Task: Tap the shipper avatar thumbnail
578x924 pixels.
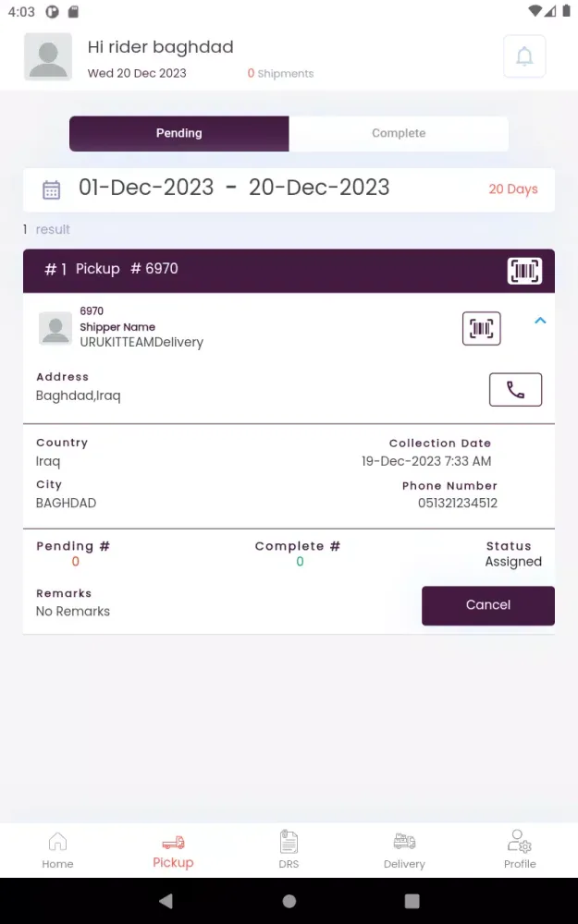Action: click(x=55, y=328)
